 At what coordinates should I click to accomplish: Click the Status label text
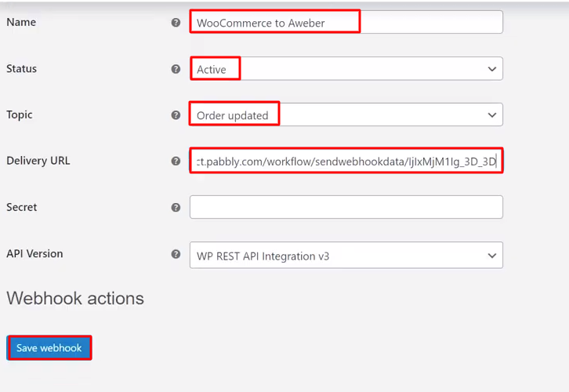21,69
